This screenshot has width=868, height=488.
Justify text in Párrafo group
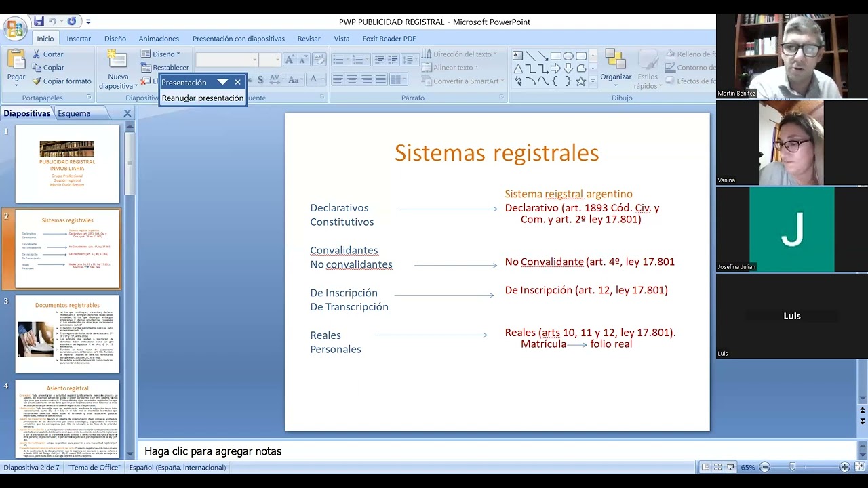[x=380, y=80]
